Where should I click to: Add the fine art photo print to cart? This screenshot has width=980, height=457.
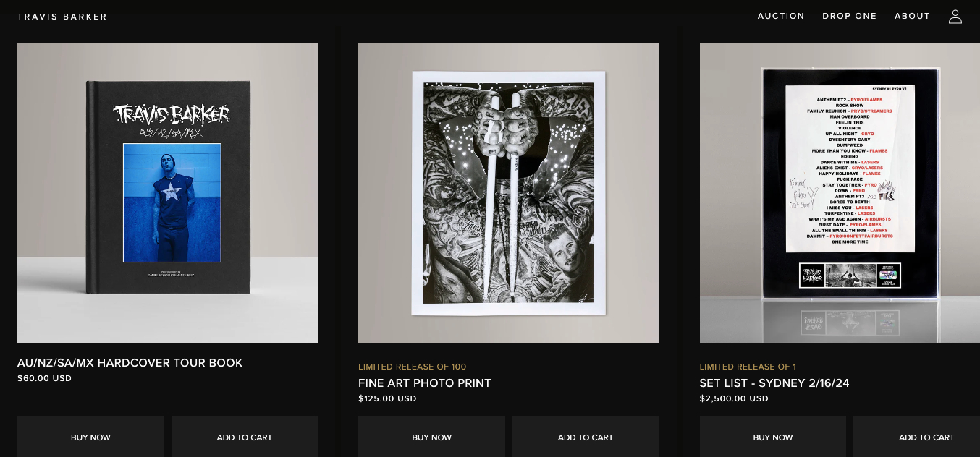586,437
